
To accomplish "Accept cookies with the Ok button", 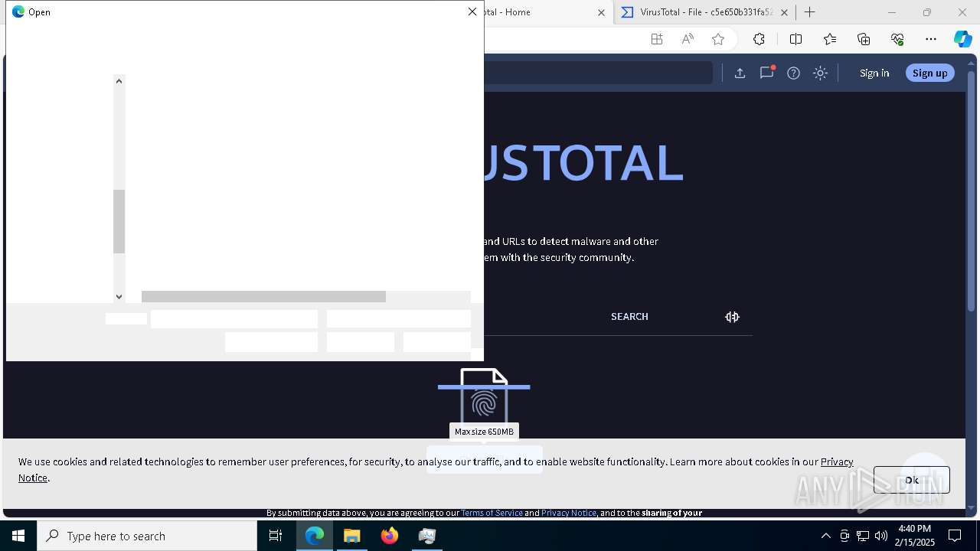I will [911, 480].
